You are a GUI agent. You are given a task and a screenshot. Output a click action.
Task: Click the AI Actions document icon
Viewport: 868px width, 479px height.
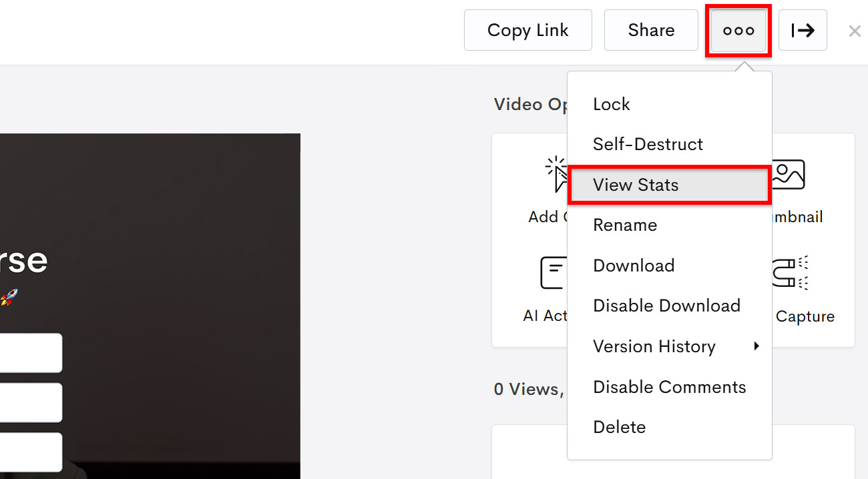tap(554, 273)
